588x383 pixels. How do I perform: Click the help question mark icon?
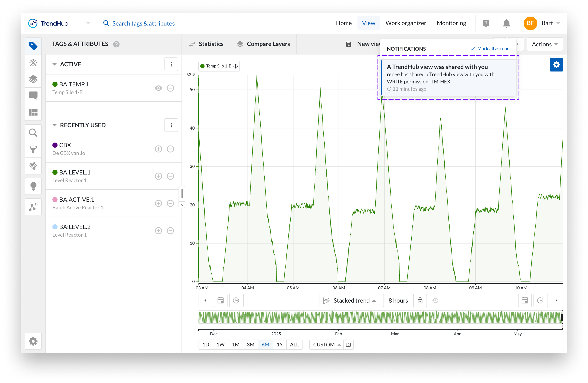coord(486,23)
